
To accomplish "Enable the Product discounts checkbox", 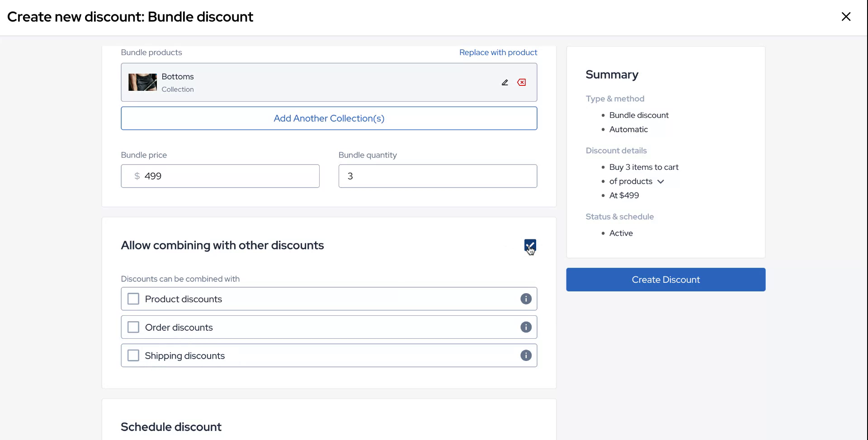I will tap(133, 299).
